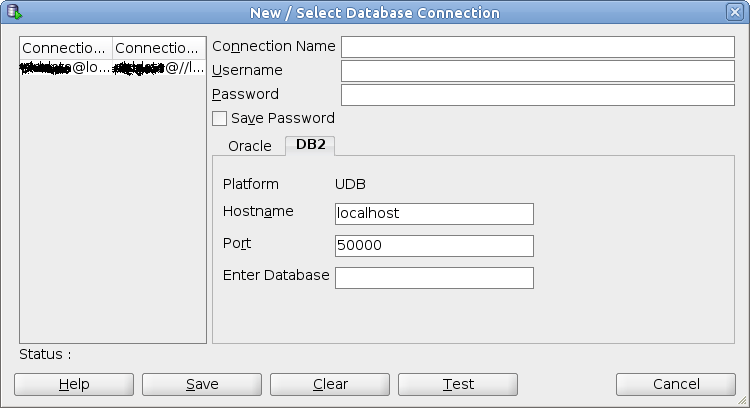Click the Clear button
The width and height of the screenshot is (750, 408).
[x=330, y=385]
